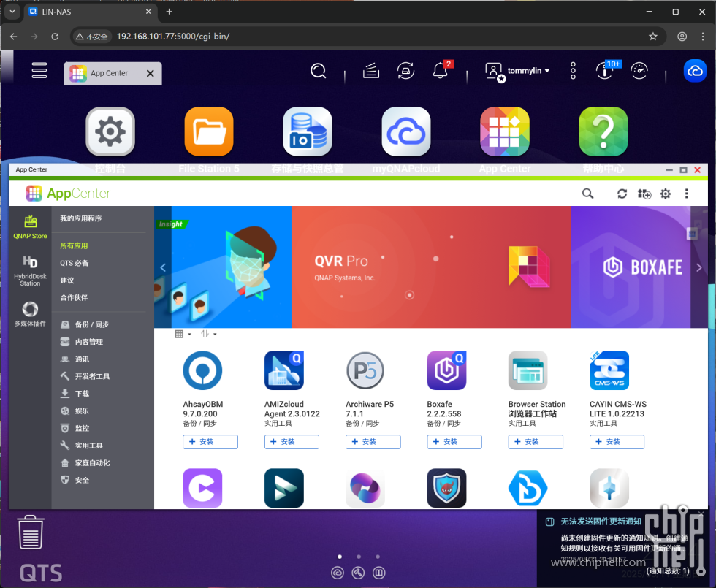Launch myQNAPcloud desktop icon

click(406, 131)
